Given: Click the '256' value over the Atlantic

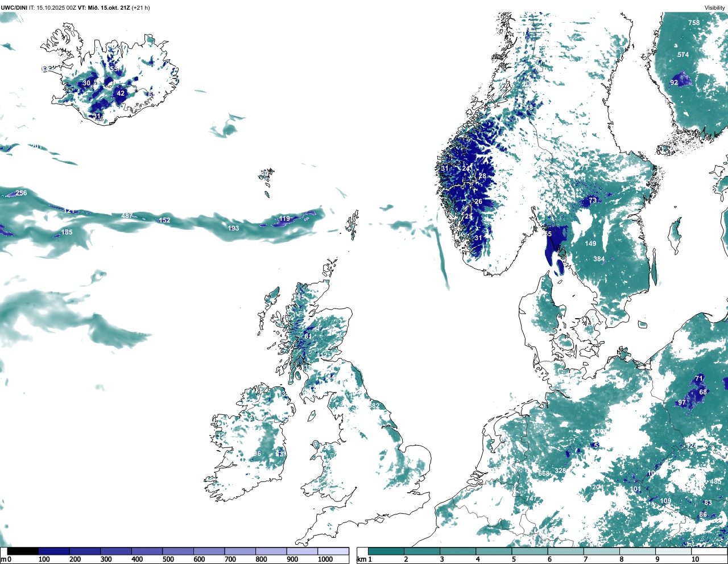Looking at the screenshot, I should pyautogui.click(x=21, y=193).
